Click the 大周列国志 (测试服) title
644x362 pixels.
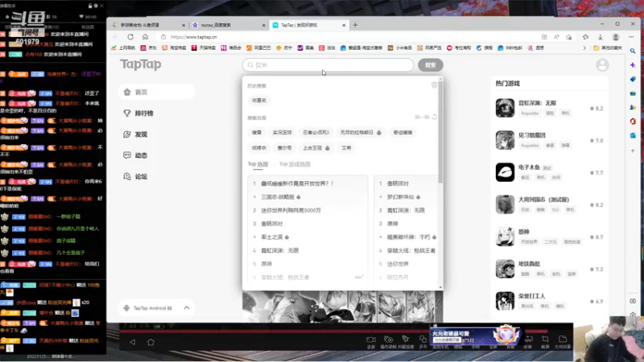(x=543, y=200)
